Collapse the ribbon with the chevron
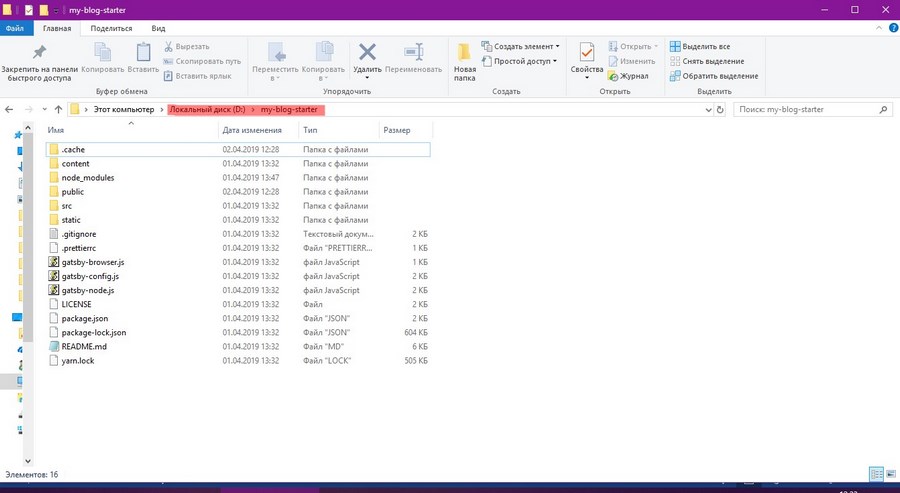900x493 pixels. tap(878, 28)
